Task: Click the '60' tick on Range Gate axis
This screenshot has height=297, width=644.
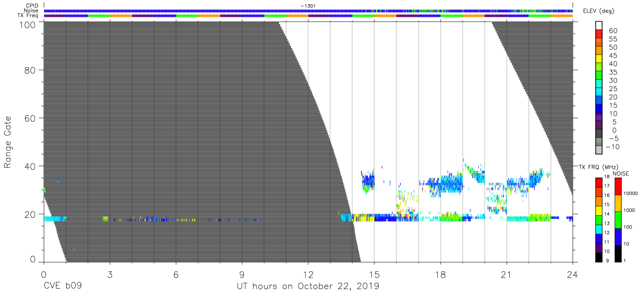Action: click(29, 118)
